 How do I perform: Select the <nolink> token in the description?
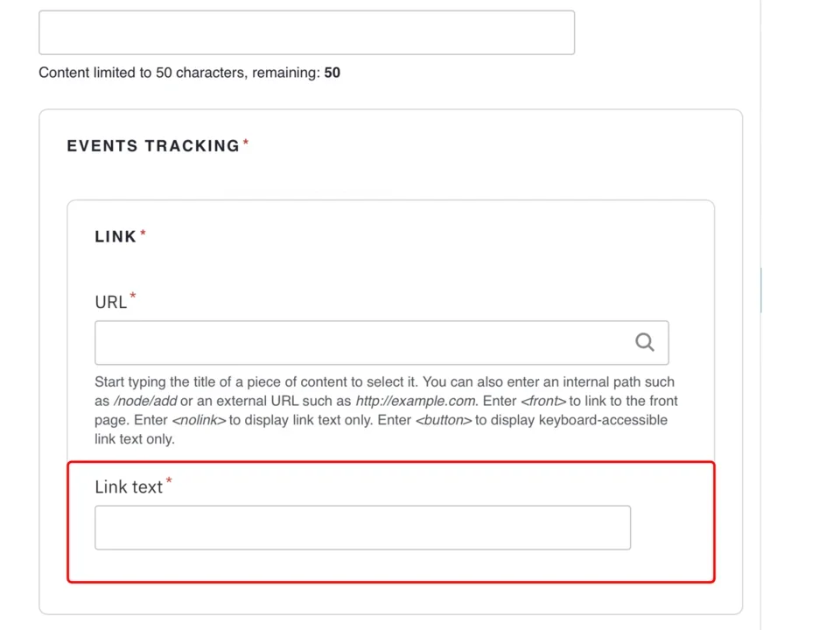coord(198,420)
